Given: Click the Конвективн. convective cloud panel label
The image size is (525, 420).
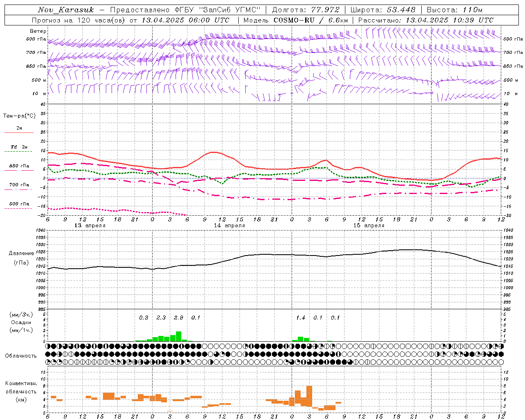Looking at the screenshot, I should pyautogui.click(x=21, y=383).
